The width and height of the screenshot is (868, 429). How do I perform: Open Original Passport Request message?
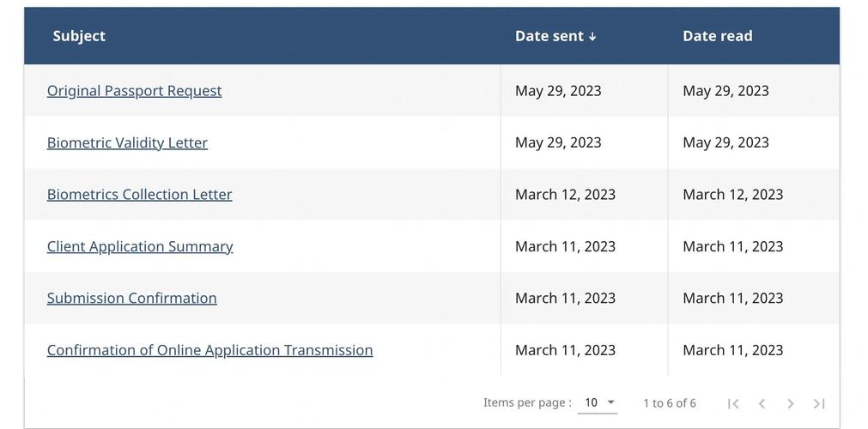[134, 91]
